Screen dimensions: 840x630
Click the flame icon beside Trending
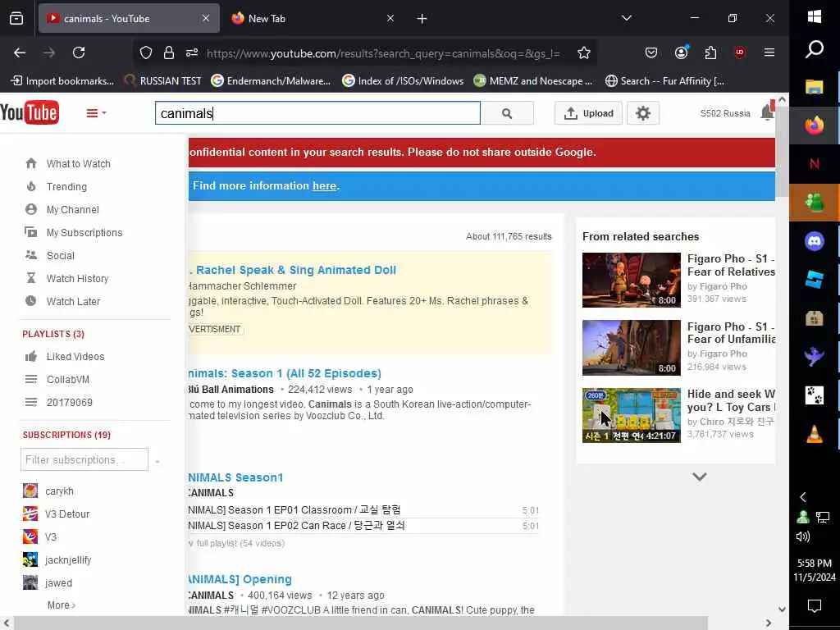coord(31,186)
